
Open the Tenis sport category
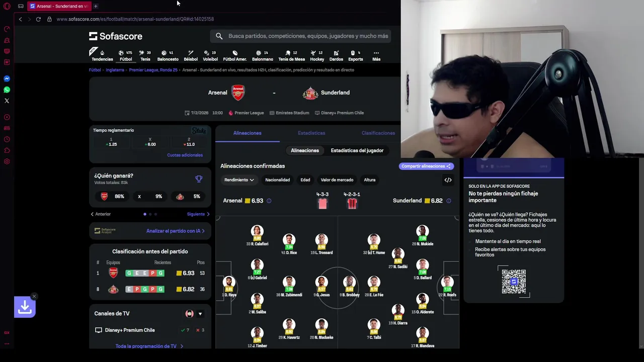point(145,55)
